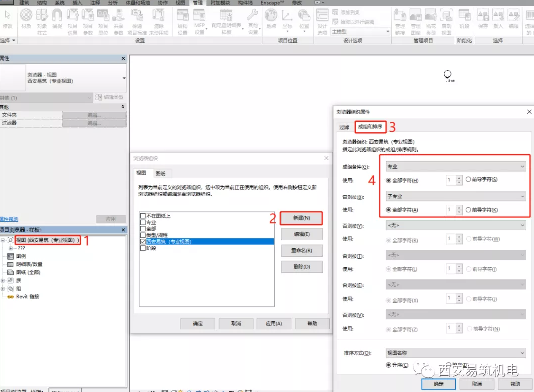Switch to the 过滤 tab
The image size is (534, 392).
click(344, 127)
